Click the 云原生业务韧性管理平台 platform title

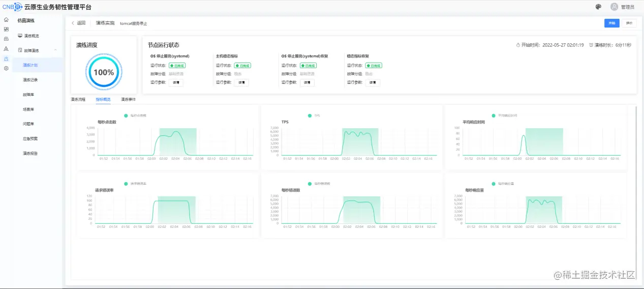(x=58, y=7)
